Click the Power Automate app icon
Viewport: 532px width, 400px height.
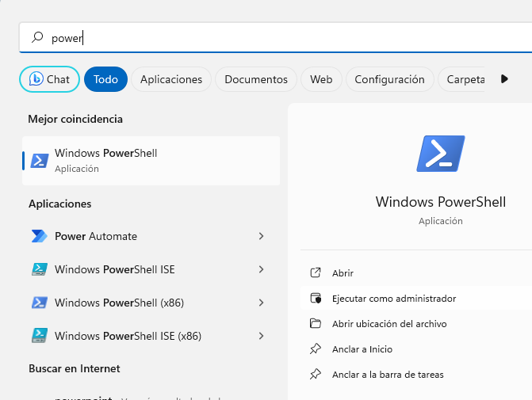(x=40, y=236)
